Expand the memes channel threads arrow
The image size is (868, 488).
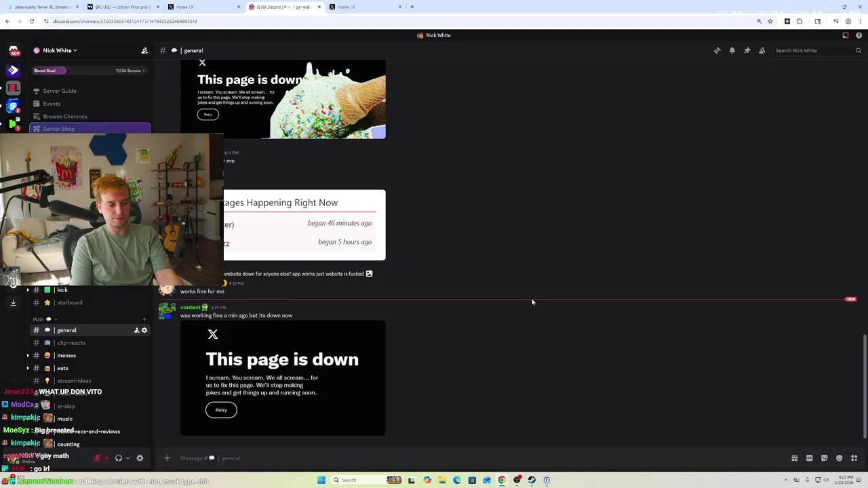tap(28, 355)
